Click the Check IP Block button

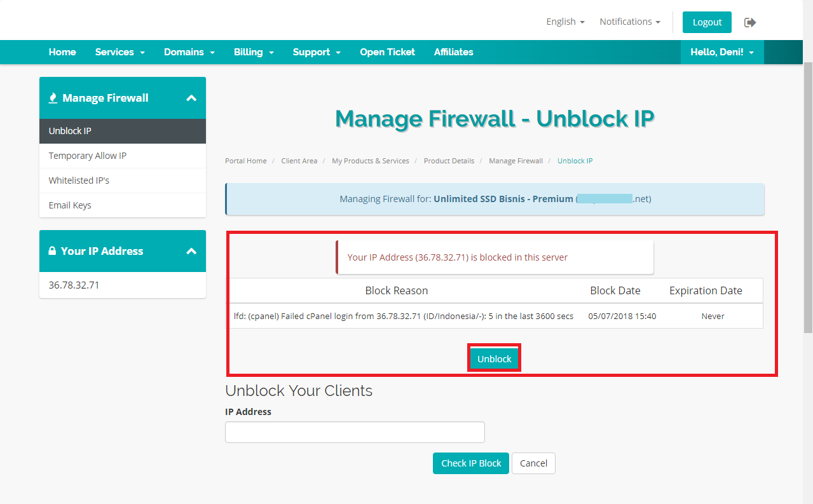470,463
